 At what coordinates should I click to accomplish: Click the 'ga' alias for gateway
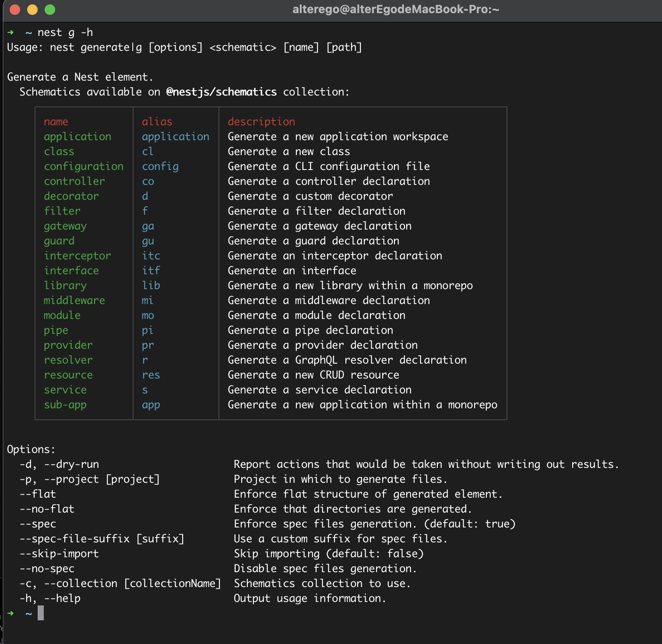148,226
